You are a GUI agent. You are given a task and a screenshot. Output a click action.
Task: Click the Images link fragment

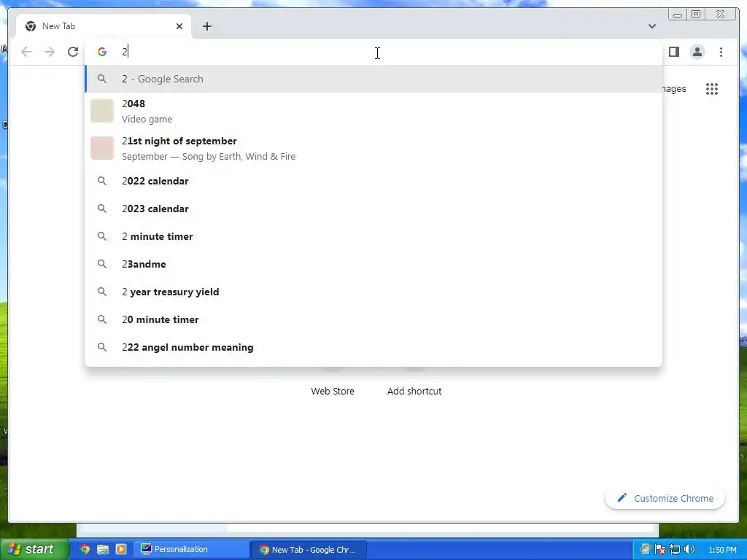[674, 89]
